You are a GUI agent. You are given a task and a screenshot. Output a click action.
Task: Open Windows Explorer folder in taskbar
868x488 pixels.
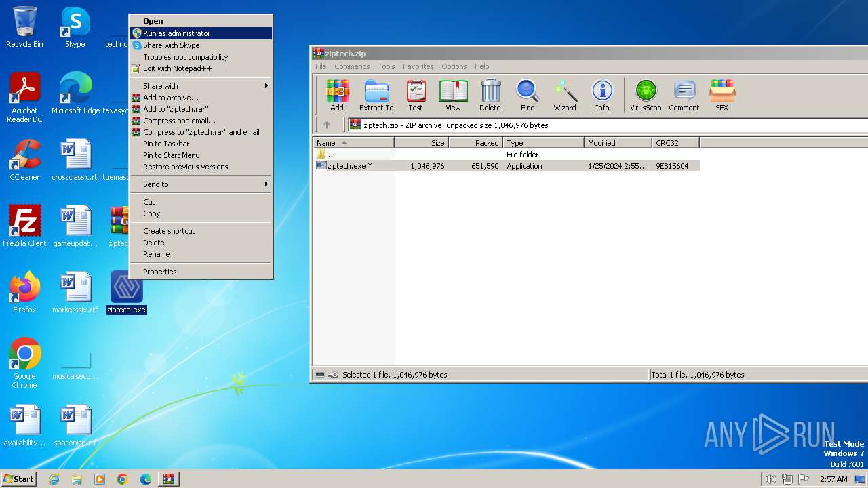pos(77,479)
